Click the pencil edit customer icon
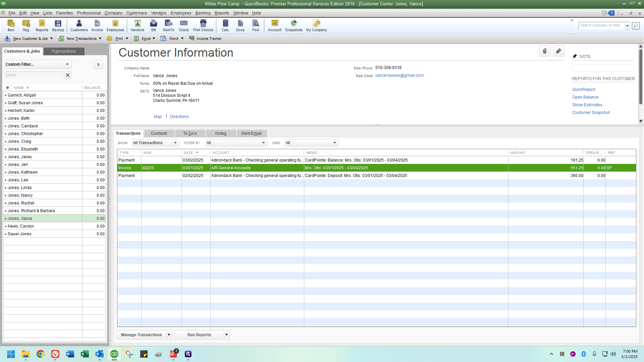 click(559, 51)
